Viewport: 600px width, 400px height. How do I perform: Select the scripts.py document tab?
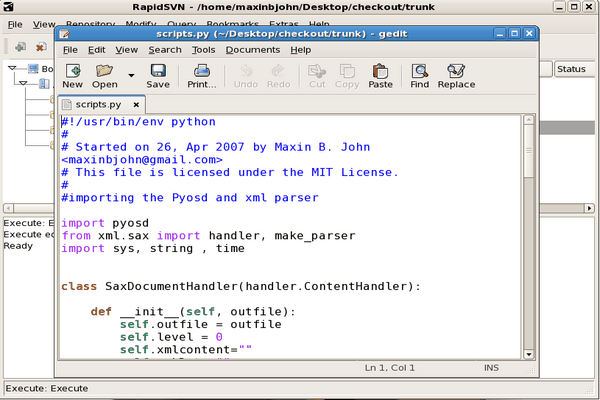[98, 104]
